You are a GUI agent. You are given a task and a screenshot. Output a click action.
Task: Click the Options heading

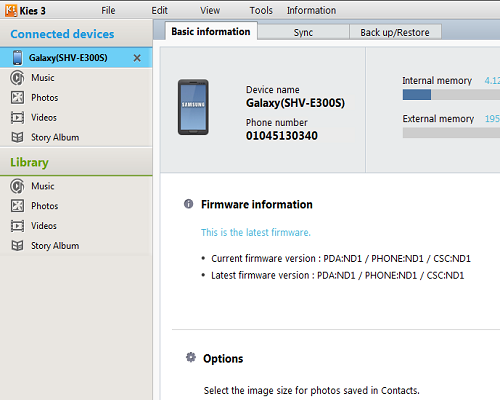point(223,359)
